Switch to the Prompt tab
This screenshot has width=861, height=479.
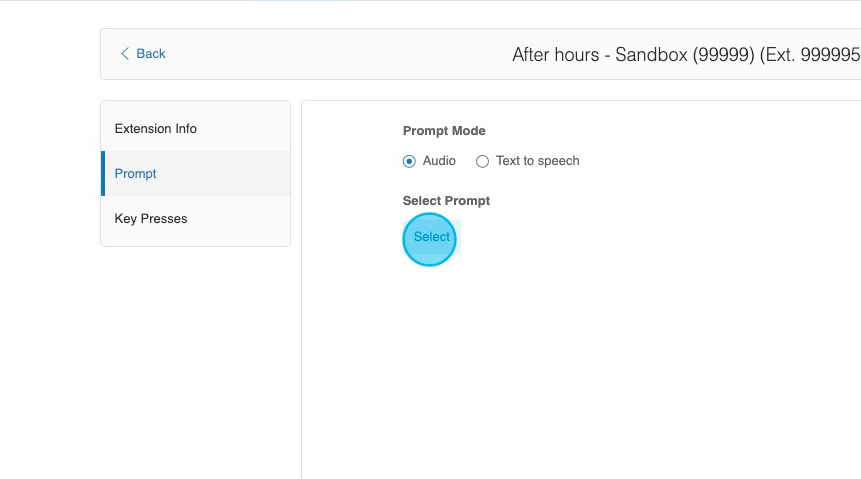(x=136, y=174)
